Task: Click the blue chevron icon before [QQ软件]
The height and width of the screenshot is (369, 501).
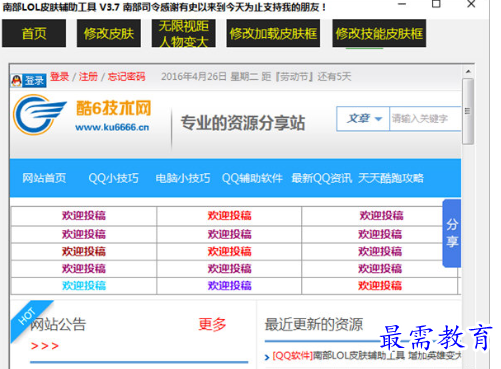Action: [267, 357]
